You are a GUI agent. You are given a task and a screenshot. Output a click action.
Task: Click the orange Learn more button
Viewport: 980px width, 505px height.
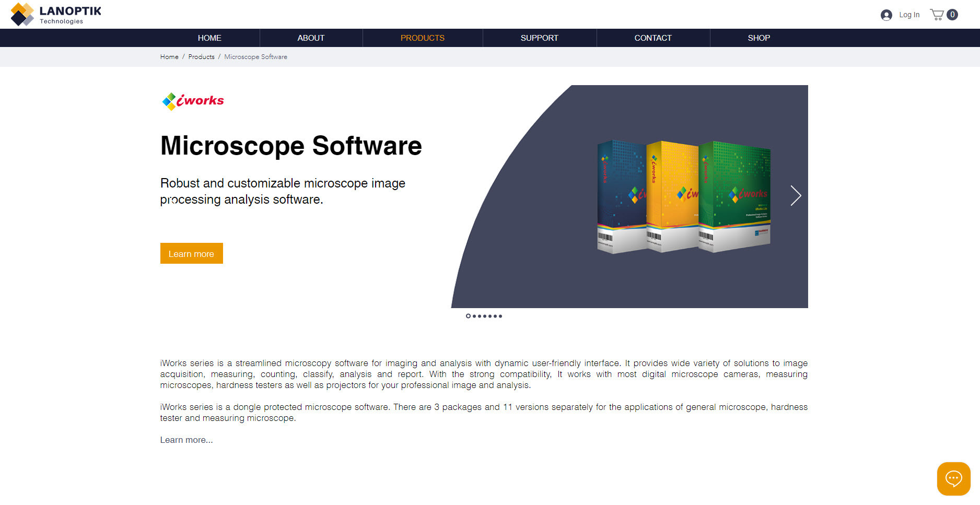[191, 253]
